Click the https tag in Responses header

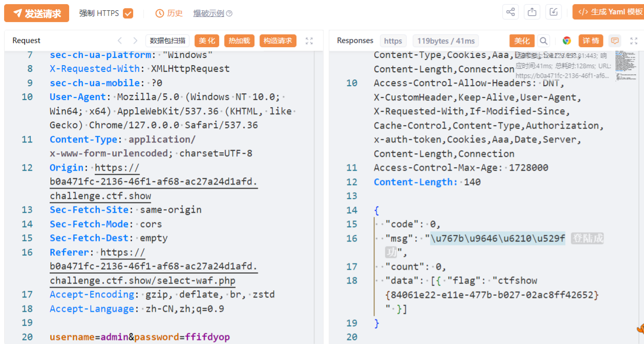[393, 41]
